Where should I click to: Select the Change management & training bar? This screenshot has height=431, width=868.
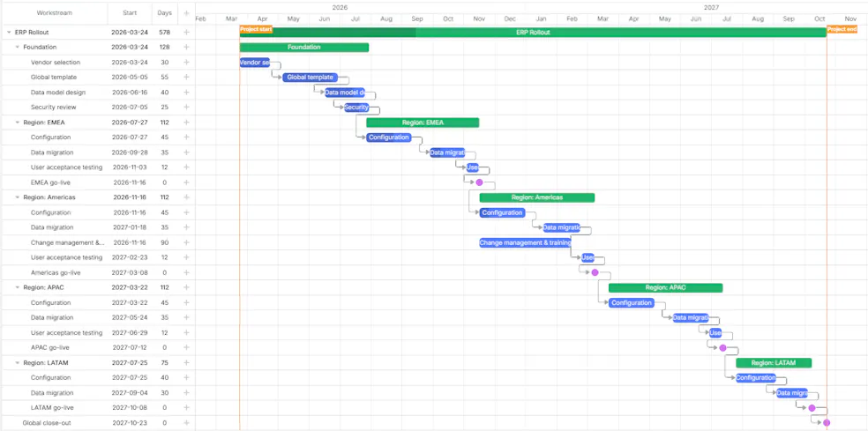[x=526, y=242]
